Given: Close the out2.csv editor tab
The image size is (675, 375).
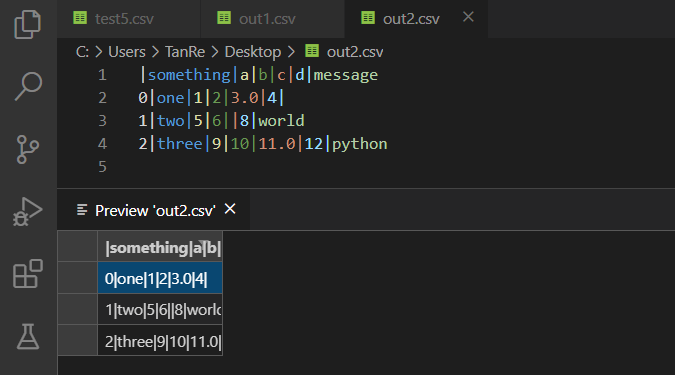Looking at the screenshot, I should (x=468, y=17).
